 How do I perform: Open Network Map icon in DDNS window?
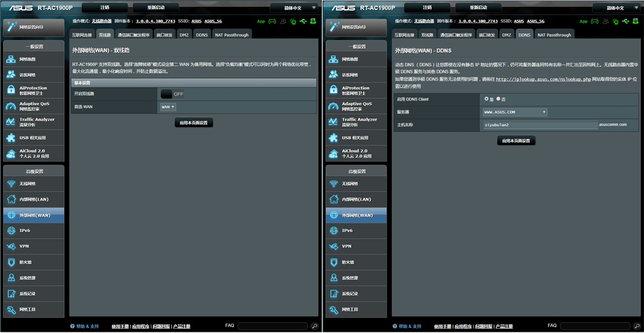[333, 59]
